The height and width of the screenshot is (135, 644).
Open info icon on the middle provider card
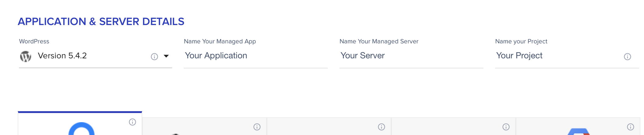pyautogui.click(x=382, y=127)
